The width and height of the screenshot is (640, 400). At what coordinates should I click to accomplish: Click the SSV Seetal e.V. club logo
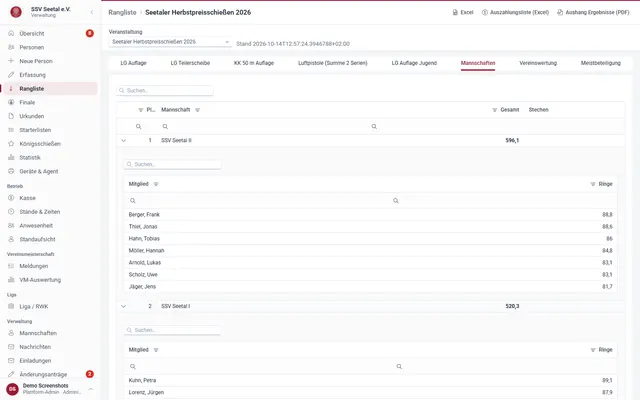click(x=16, y=12)
